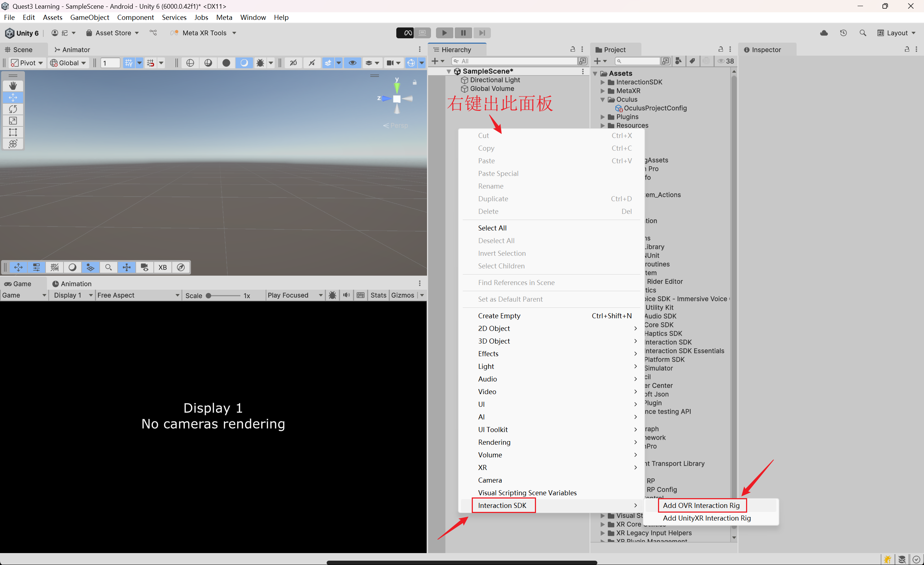The height and width of the screenshot is (565, 924).
Task: Open the undo history icon
Action: point(844,33)
